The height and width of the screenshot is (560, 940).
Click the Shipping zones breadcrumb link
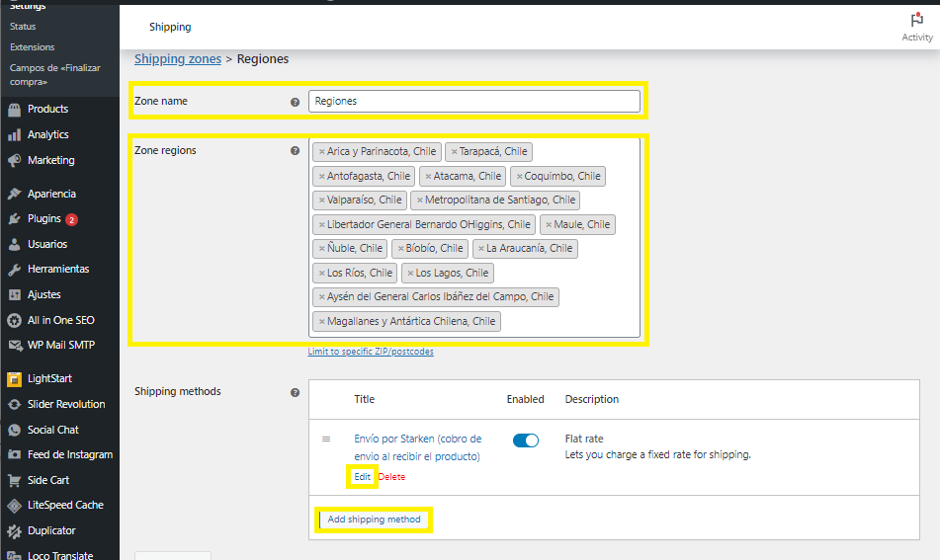pos(178,59)
